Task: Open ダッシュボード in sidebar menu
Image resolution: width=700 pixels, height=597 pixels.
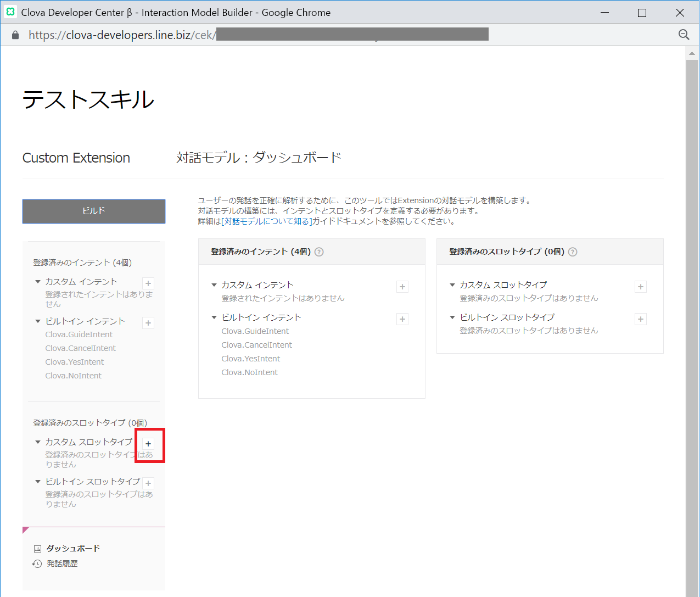Action: point(72,549)
